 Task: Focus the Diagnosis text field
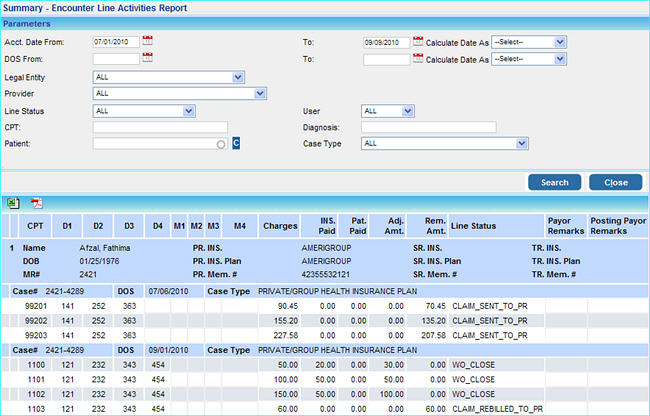pyautogui.click(x=428, y=127)
